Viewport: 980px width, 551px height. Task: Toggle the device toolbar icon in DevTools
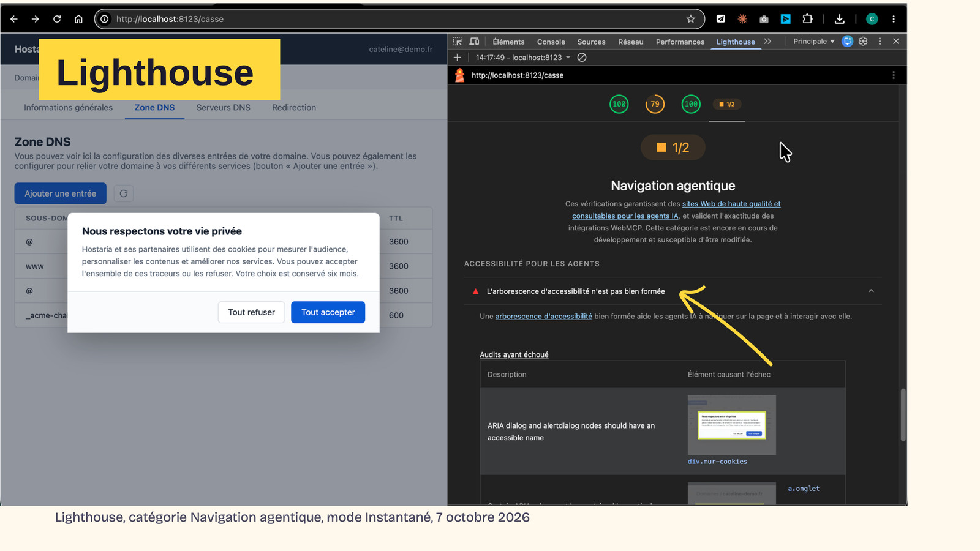pos(474,42)
